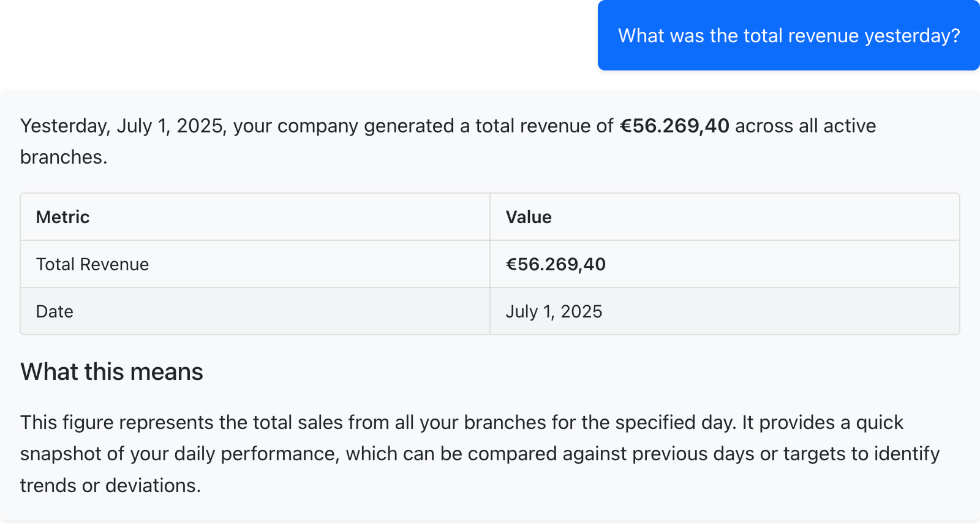Image resolution: width=980 pixels, height=524 pixels.
Task: Click the "Date" table cell
Action: 255,311
